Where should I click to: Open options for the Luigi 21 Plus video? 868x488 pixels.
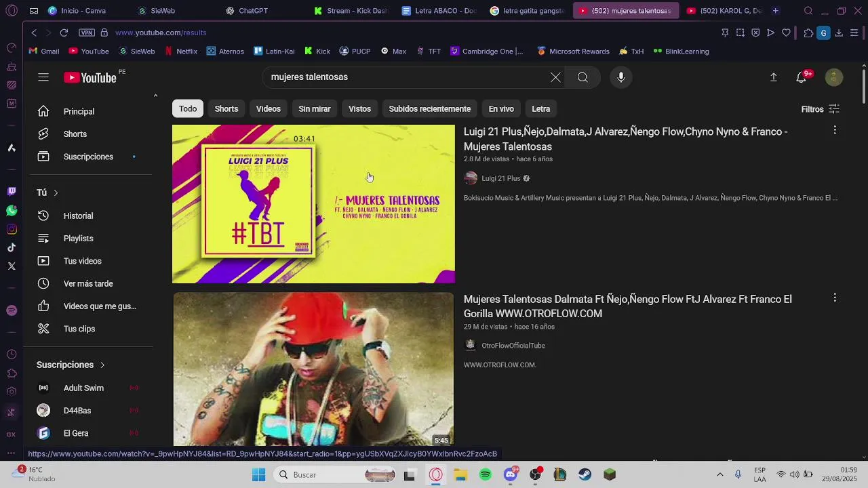pos(835,129)
